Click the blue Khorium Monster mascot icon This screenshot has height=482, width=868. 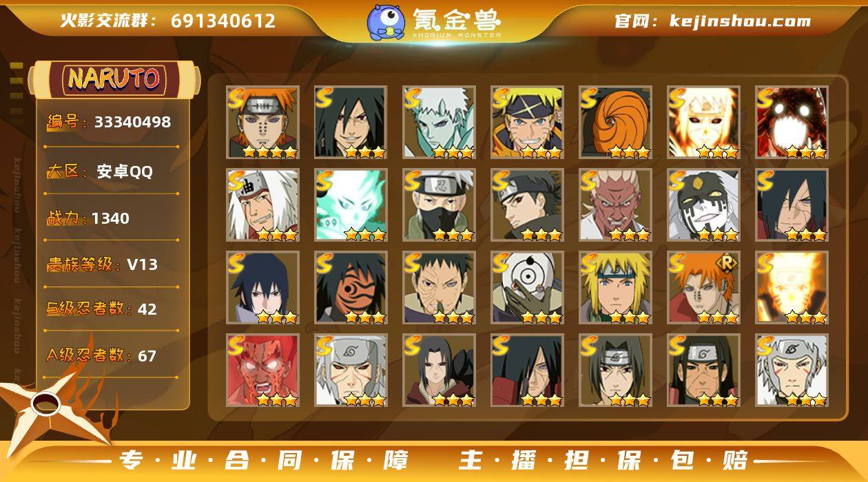(x=386, y=21)
